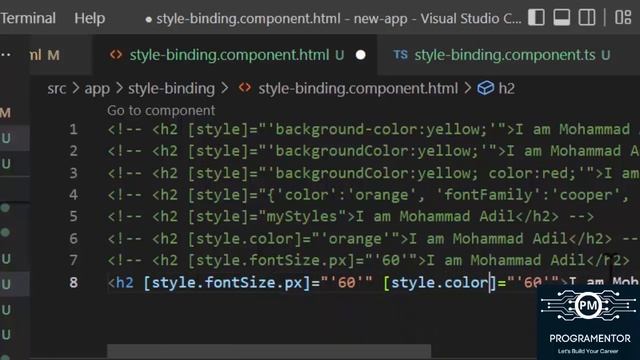Select the 'app' breadcrumb
640x360 pixels.
coord(97,88)
